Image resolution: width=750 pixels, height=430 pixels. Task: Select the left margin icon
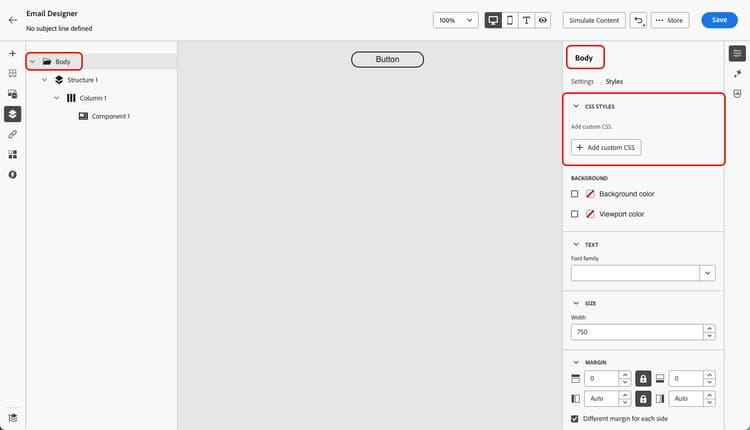[575, 398]
